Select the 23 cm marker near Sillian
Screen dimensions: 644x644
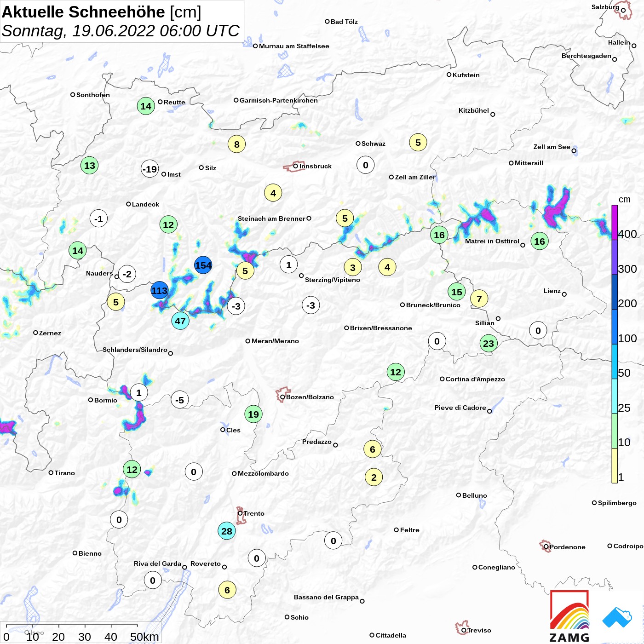click(489, 343)
